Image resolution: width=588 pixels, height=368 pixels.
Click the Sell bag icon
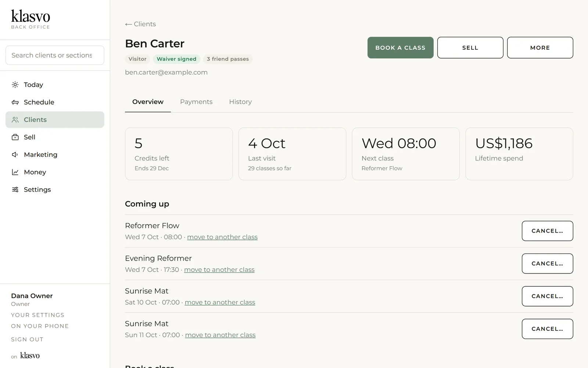click(x=15, y=137)
